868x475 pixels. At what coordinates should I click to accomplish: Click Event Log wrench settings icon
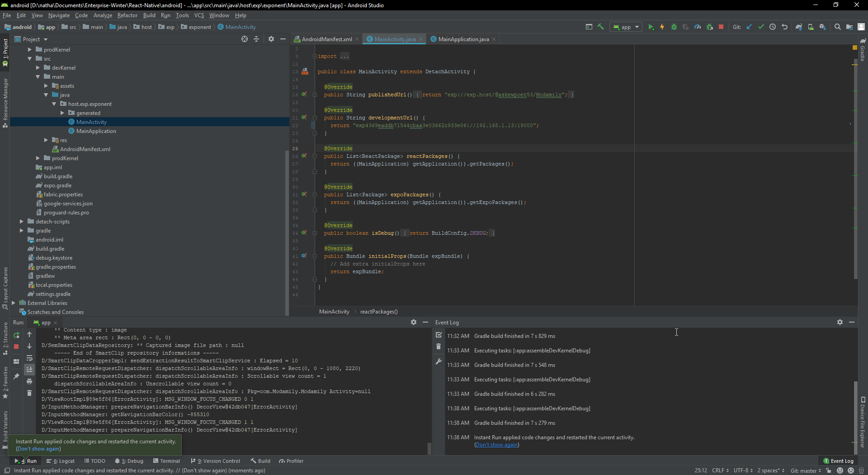[x=439, y=361]
